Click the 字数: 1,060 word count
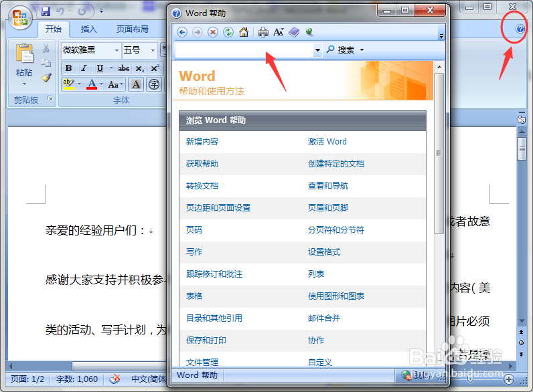The height and width of the screenshot is (392, 533). click(x=77, y=379)
